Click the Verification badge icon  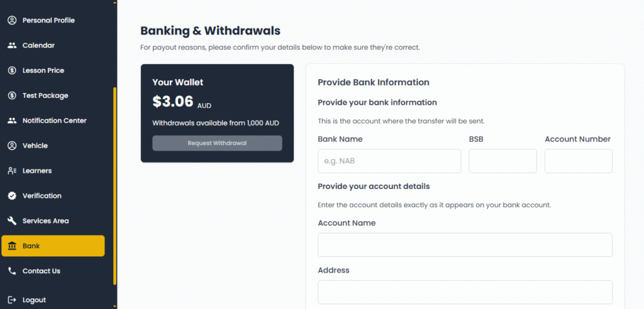(x=11, y=196)
